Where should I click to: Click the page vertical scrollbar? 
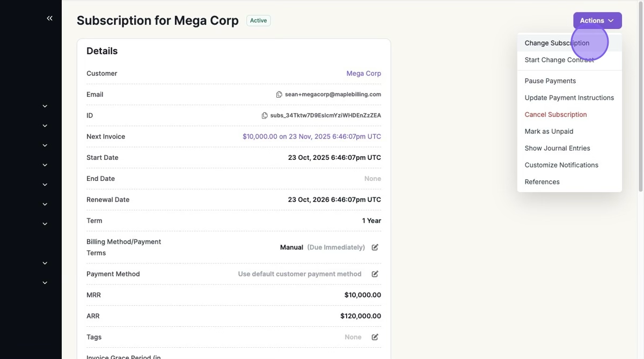(640, 97)
